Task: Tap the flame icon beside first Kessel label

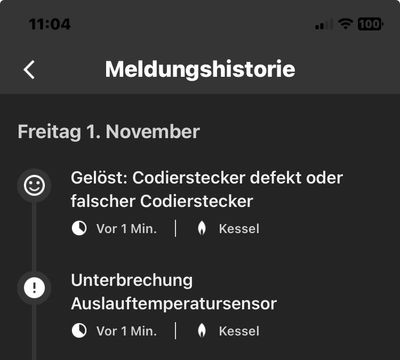Action: coord(202,229)
